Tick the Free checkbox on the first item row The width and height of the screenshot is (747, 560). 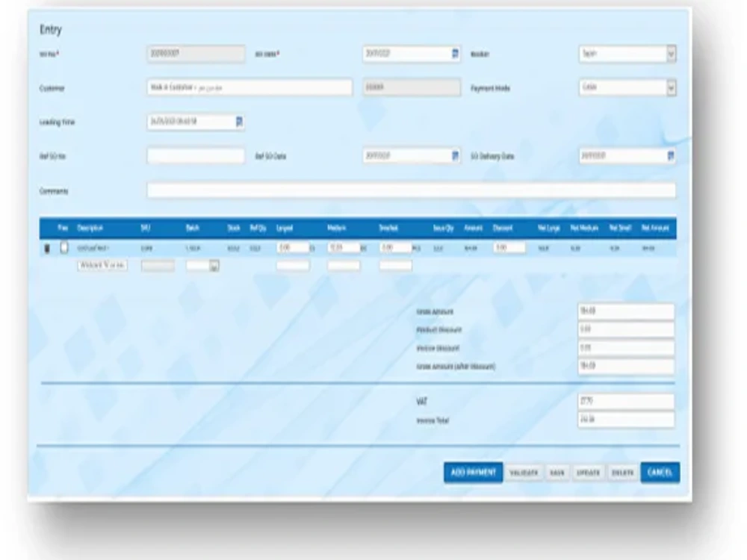[x=64, y=248]
